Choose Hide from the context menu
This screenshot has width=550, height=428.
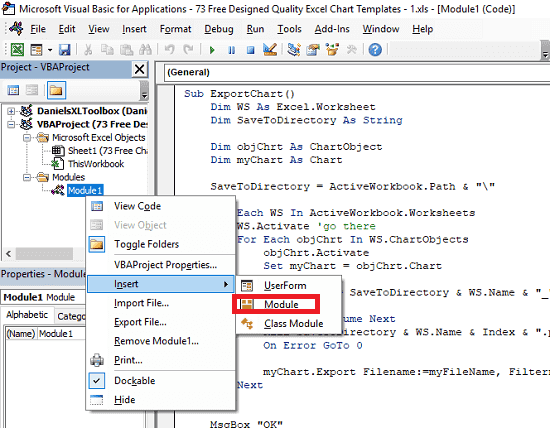161,400
